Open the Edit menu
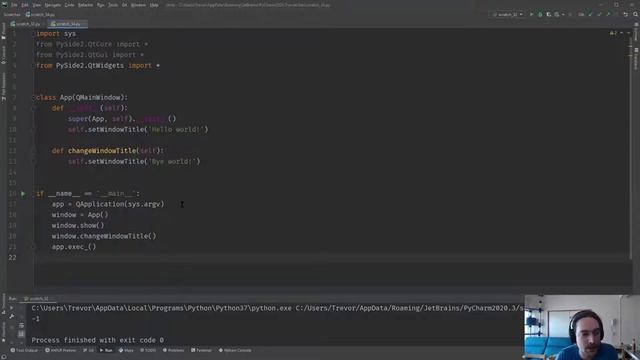The height and width of the screenshot is (360, 640). click(25, 5)
